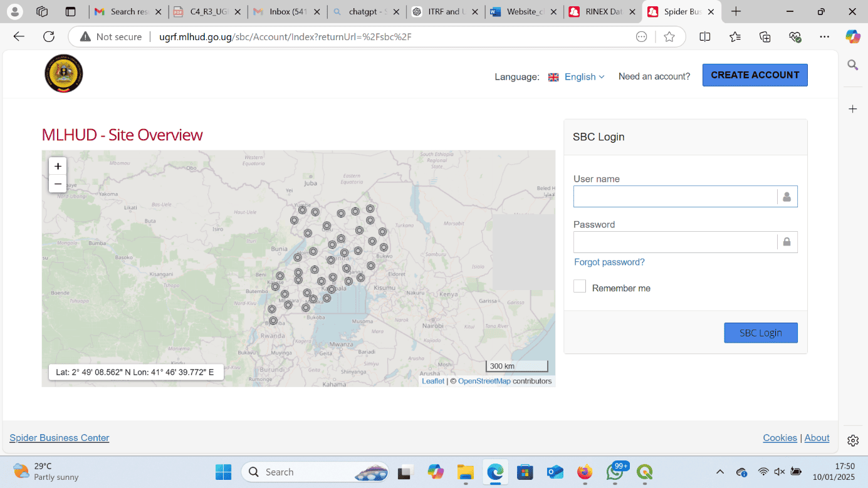The width and height of the screenshot is (868, 488).
Task: Click the browser back arrow
Action: [19, 37]
